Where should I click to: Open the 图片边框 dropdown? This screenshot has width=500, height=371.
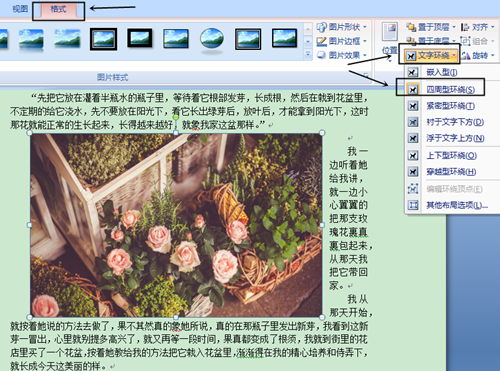pos(342,41)
